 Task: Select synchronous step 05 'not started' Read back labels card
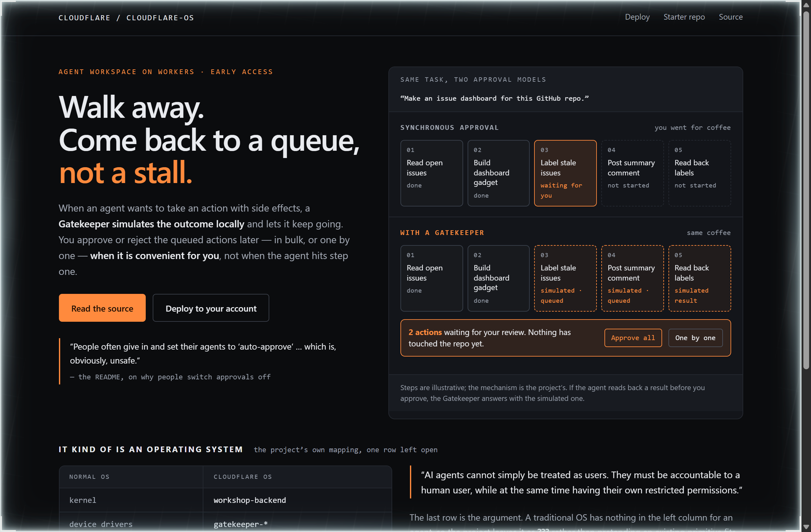coord(699,173)
